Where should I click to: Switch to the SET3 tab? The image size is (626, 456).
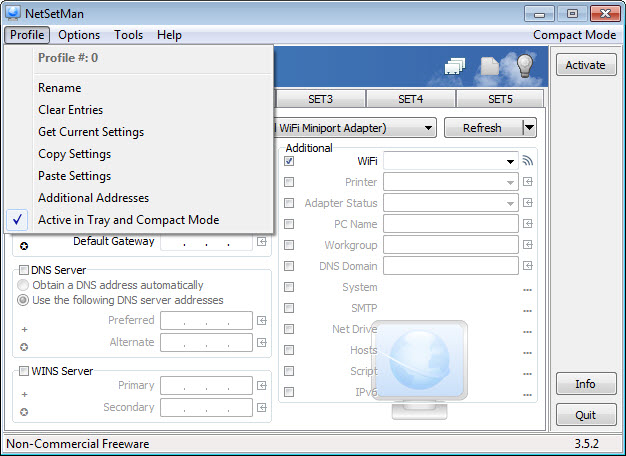click(x=320, y=99)
